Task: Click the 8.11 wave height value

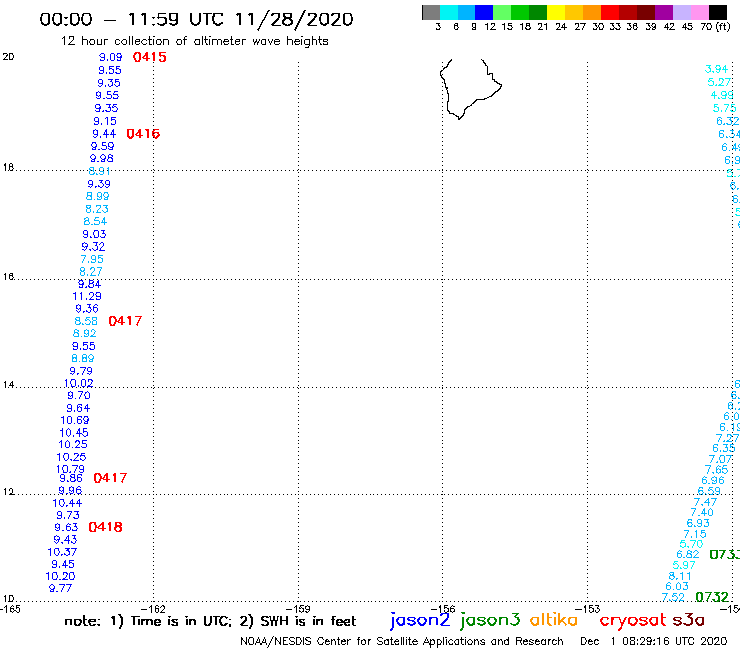Action: point(680,576)
